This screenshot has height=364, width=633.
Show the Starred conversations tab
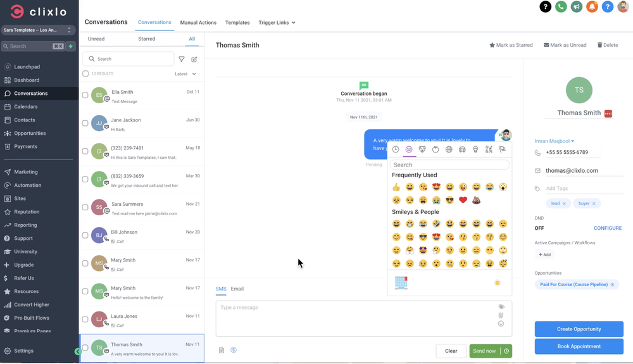point(147,39)
